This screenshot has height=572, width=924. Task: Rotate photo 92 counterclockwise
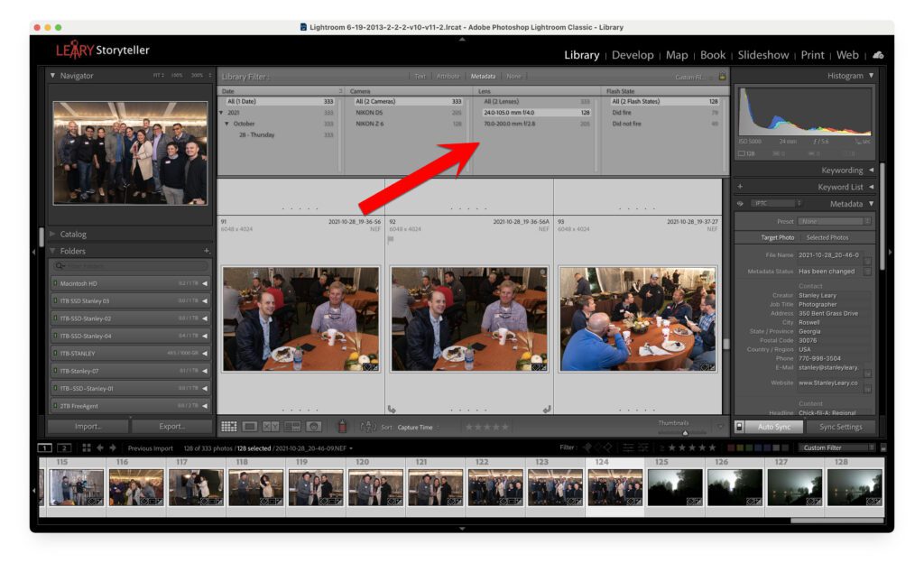392,408
